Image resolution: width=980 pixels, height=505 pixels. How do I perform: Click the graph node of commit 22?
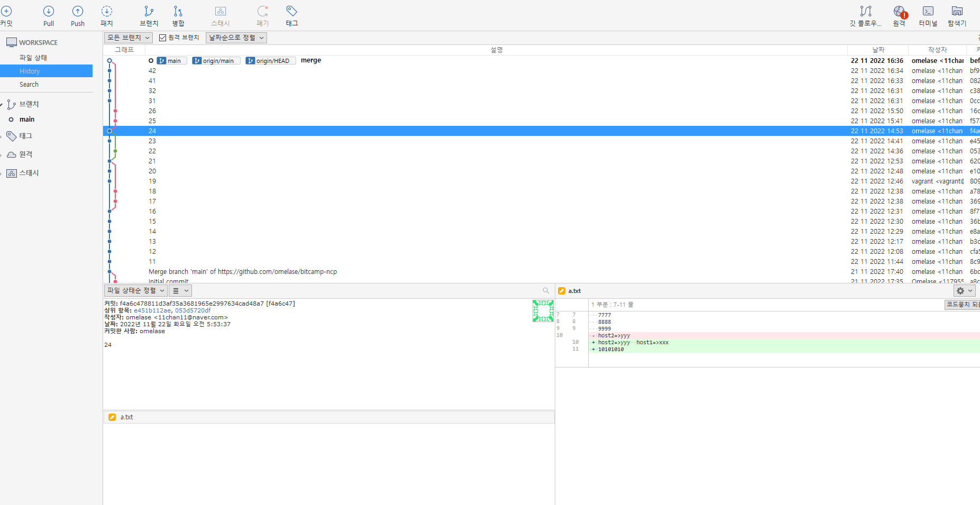(x=115, y=151)
